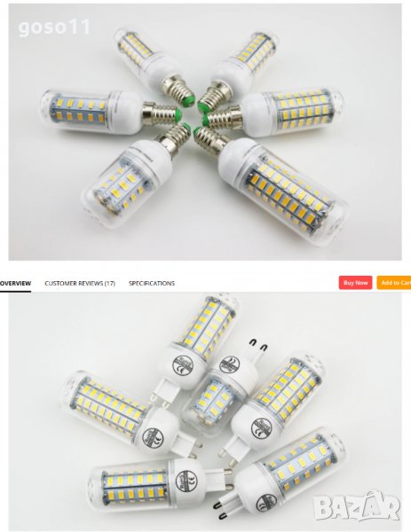411x532 pixels.
Task: Switch to the OVERVIEW tab
Action: 15,283
